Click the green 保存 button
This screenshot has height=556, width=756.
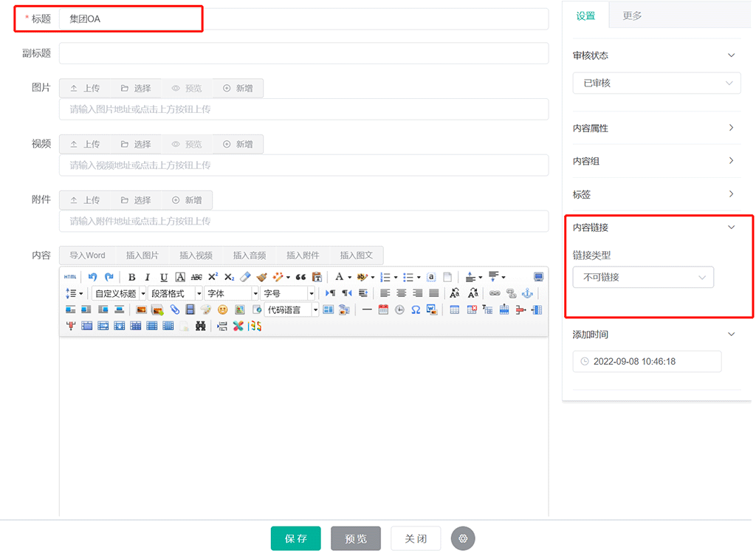[295, 538]
